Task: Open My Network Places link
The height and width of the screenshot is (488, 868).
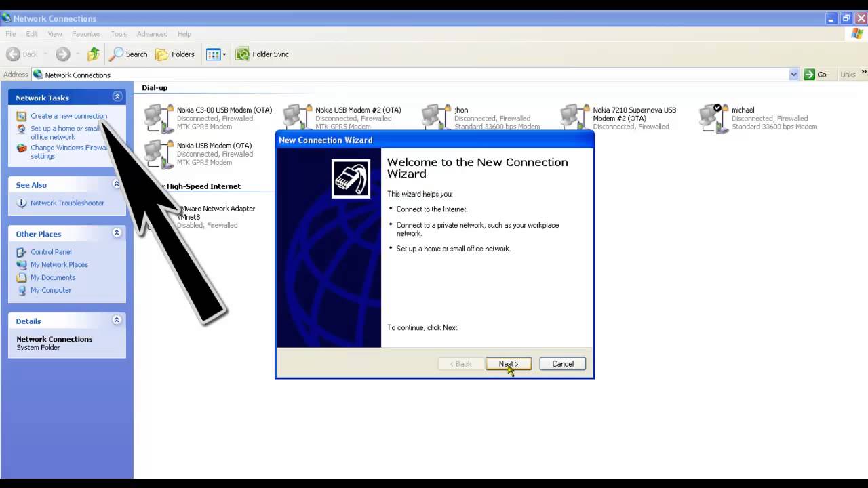Action: [x=59, y=265]
